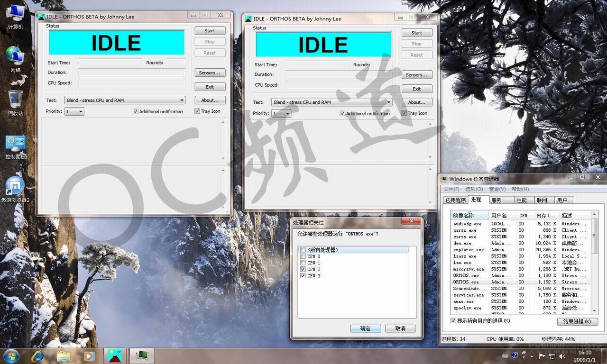
Task: Open Windows Media Player from the taskbar
Action: tap(89, 355)
